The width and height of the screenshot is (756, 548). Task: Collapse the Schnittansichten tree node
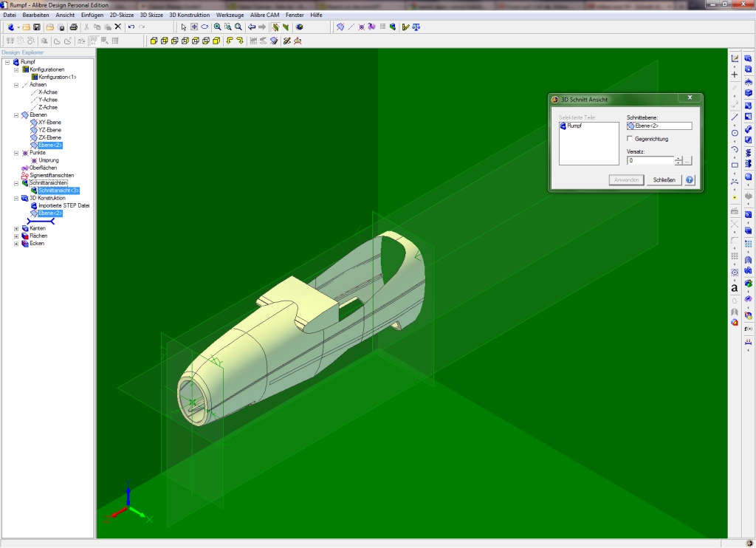(16, 183)
